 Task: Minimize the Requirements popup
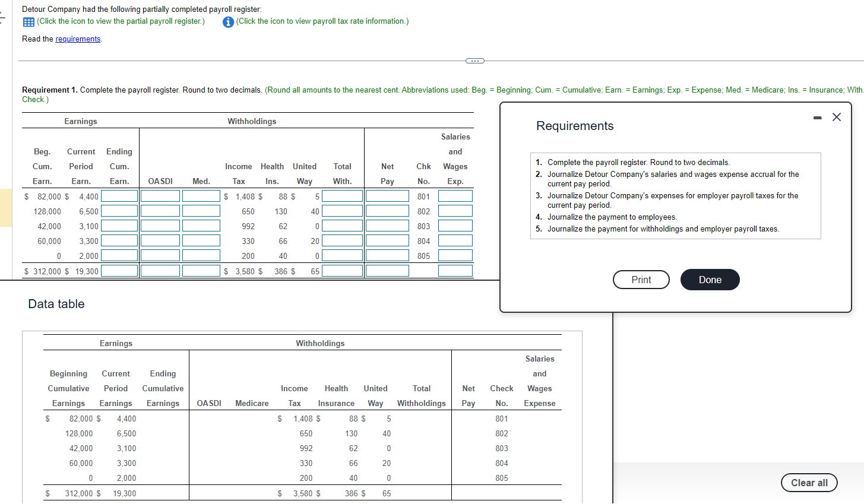tap(818, 118)
